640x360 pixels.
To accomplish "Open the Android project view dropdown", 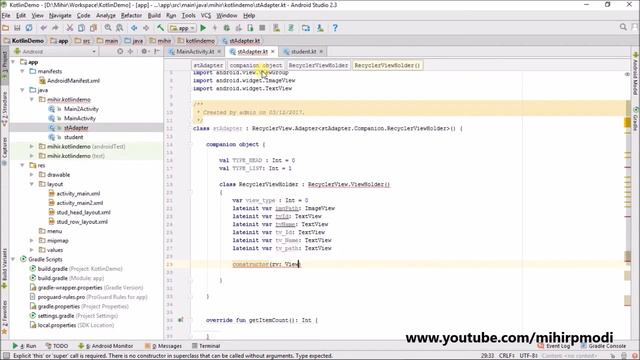I will pyautogui.click(x=55, y=51).
